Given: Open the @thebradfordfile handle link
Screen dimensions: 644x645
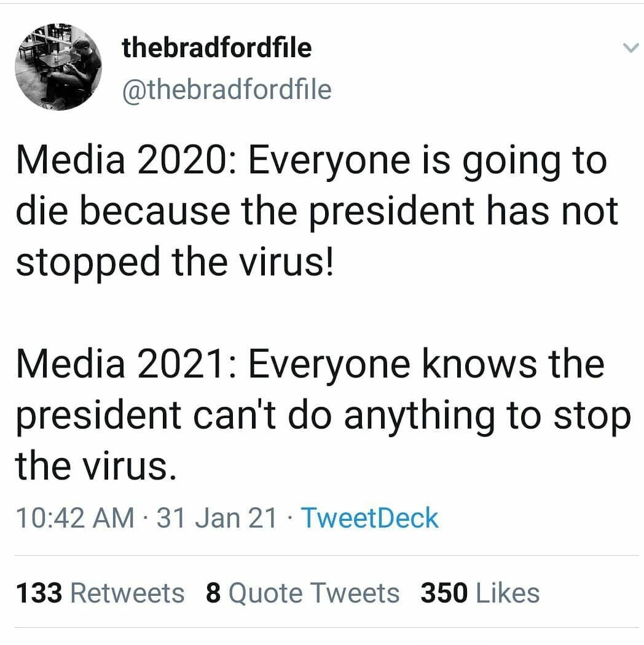Looking at the screenshot, I should click(x=227, y=90).
